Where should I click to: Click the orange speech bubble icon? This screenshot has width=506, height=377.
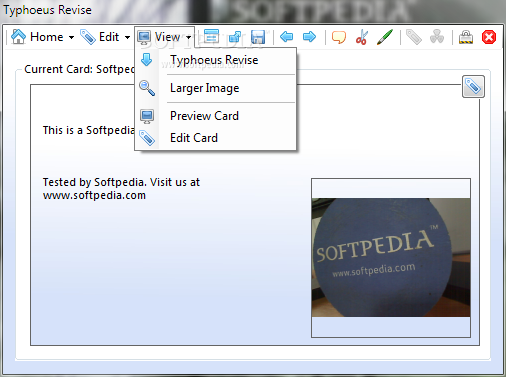(339, 37)
